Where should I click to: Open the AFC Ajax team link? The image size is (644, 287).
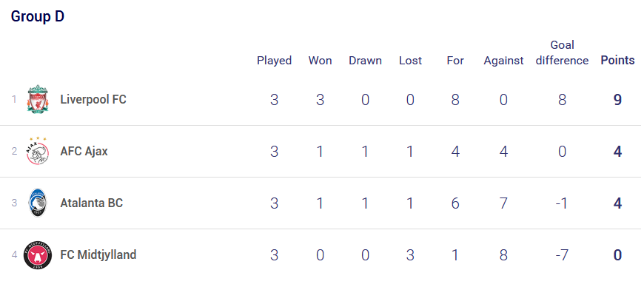(x=84, y=152)
